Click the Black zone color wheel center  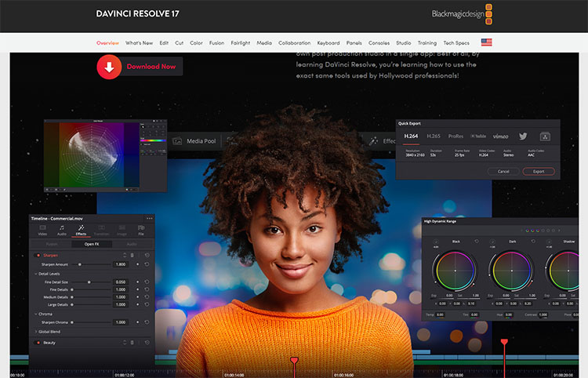(456, 271)
